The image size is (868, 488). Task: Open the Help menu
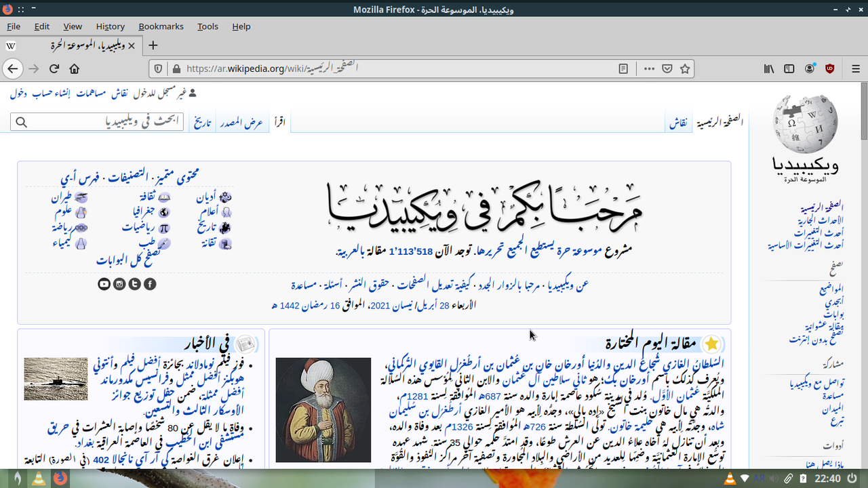pos(241,26)
